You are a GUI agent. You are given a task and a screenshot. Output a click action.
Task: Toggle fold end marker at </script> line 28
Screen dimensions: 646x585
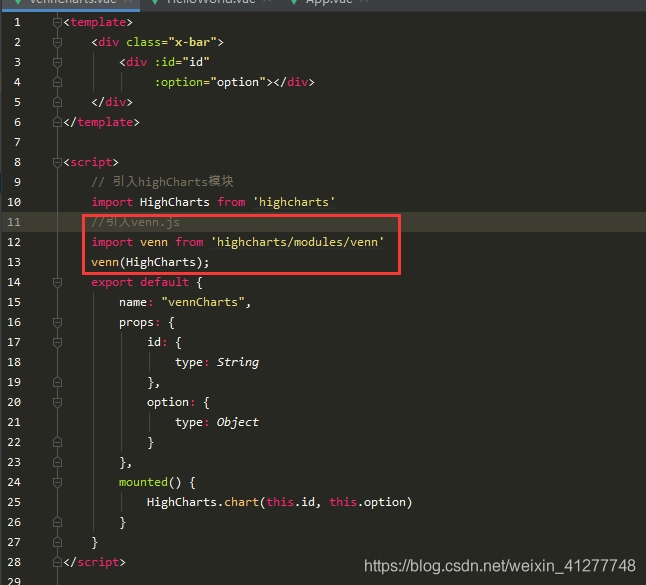tap(58, 562)
